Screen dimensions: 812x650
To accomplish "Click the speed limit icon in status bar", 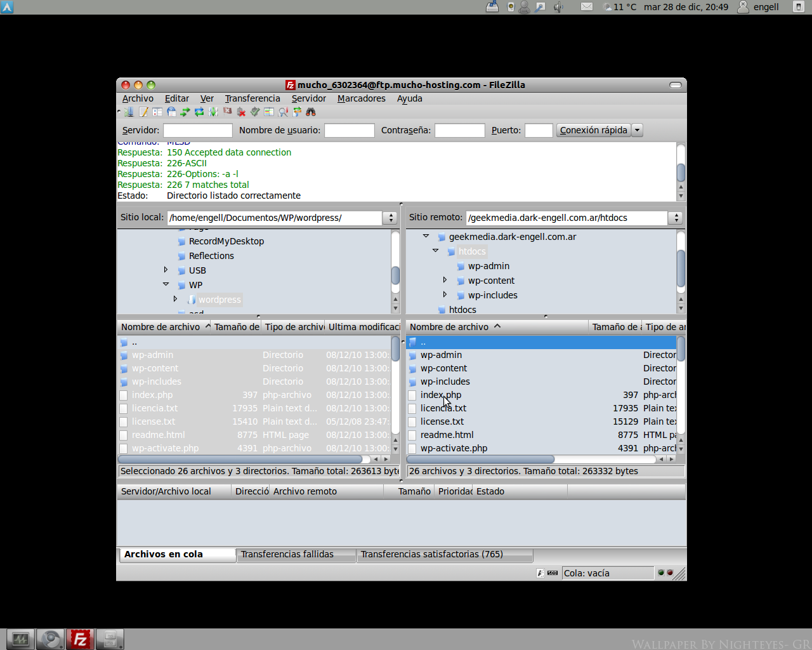I will tap(553, 573).
